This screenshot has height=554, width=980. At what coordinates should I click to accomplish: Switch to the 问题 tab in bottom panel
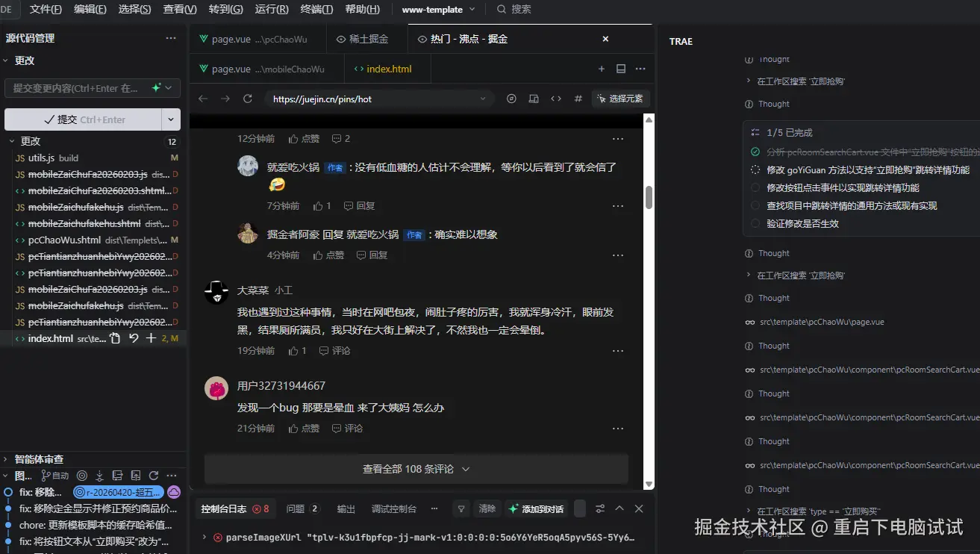[x=297, y=508]
